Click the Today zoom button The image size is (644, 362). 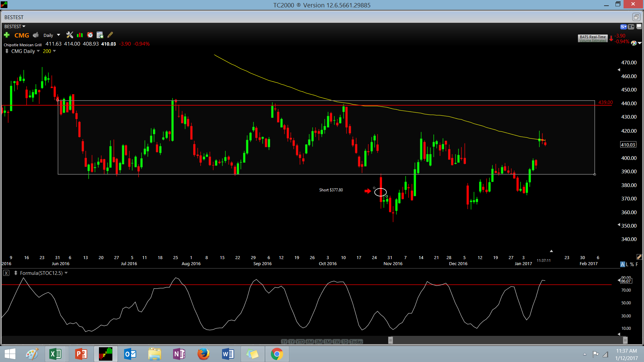click(356, 342)
